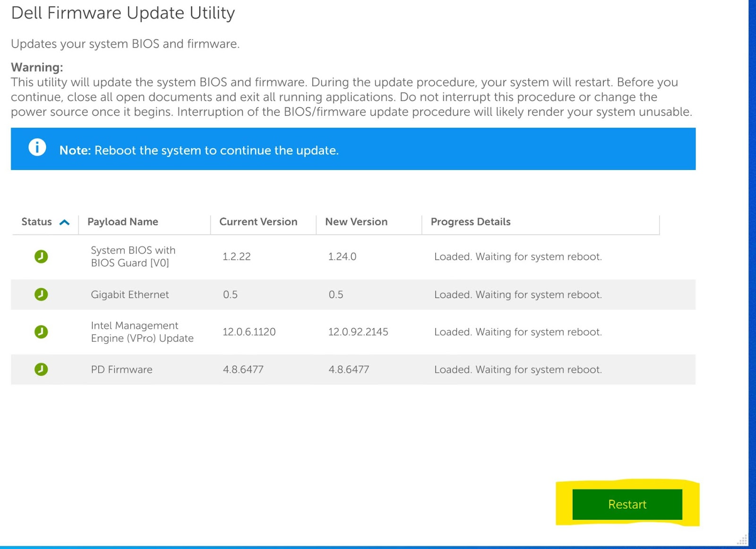
Task: Sort by New Version column header
Action: coord(356,222)
